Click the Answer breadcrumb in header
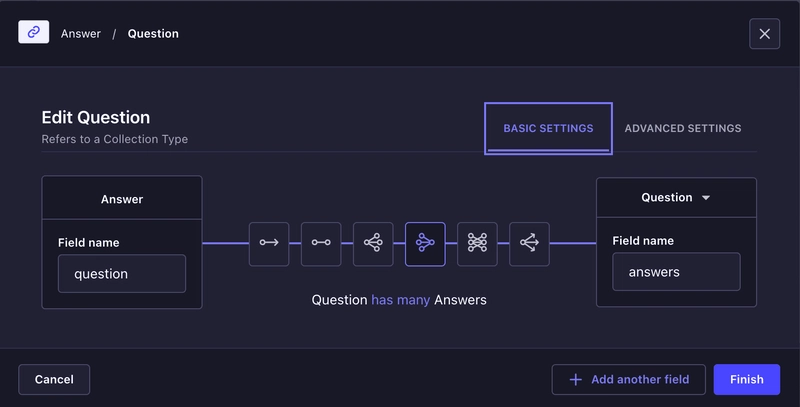The height and width of the screenshot is (407, 800). [x=81, y=34]
